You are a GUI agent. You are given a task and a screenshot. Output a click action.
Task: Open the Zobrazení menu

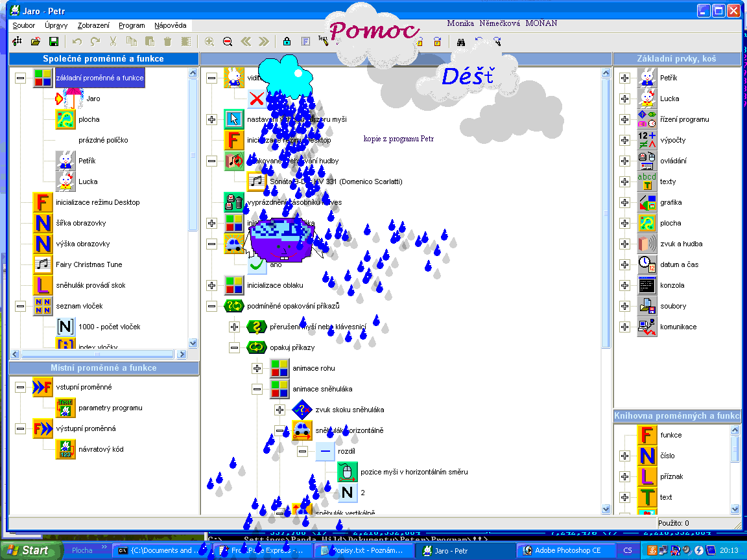(x=93, y=25)
